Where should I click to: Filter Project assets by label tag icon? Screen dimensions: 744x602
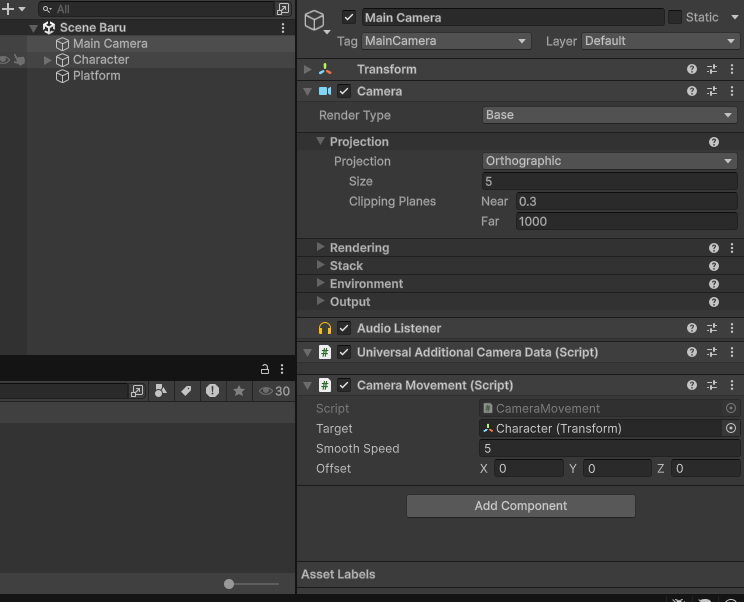(186, 391)
